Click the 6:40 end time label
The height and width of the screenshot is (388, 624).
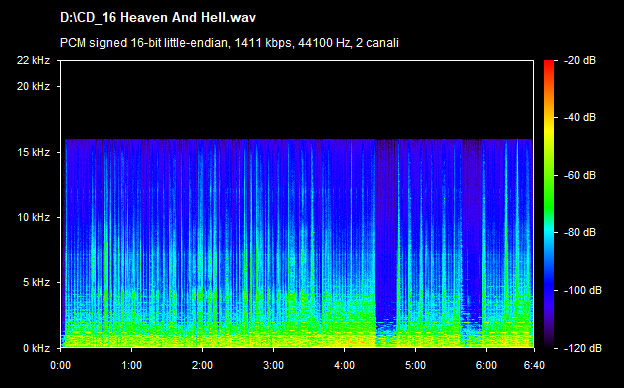(534, 365)
